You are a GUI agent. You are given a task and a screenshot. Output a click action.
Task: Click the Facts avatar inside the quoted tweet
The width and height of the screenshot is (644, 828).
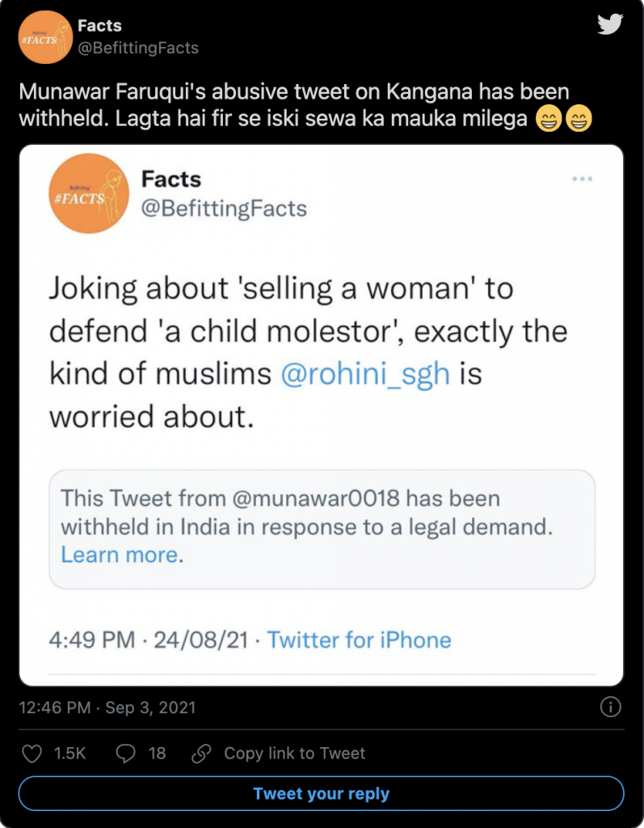(x=84, y=195)
